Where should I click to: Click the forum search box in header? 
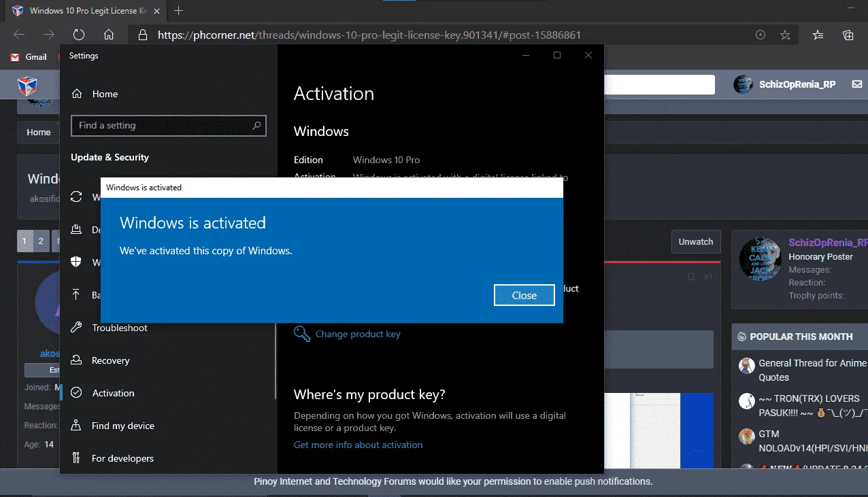click(x=659, y=84)
